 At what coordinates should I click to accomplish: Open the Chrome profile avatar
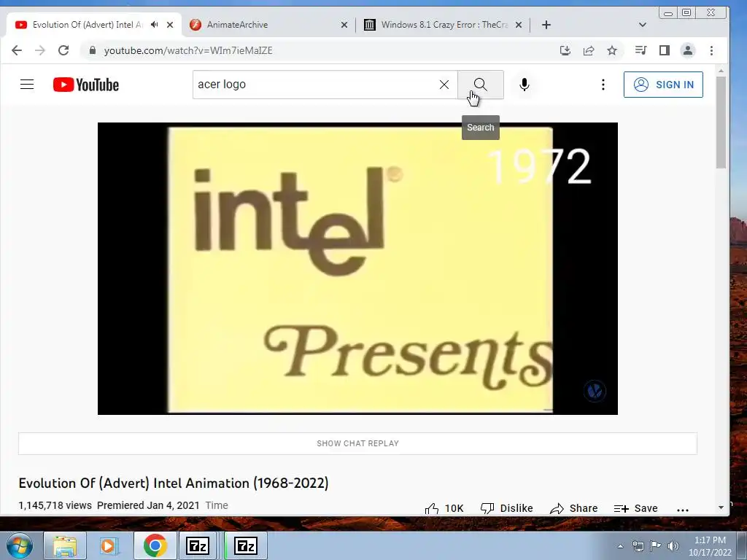point(687,50)
